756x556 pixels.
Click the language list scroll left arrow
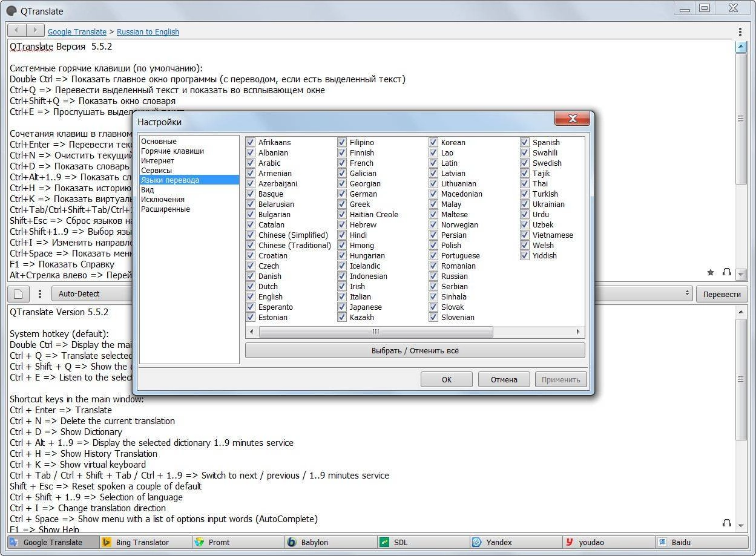tap(252, 332)
